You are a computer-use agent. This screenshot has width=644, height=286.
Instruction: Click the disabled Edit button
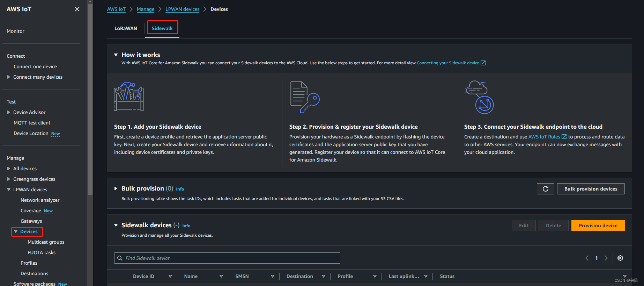pyautogui.click(x=524, y=226)
